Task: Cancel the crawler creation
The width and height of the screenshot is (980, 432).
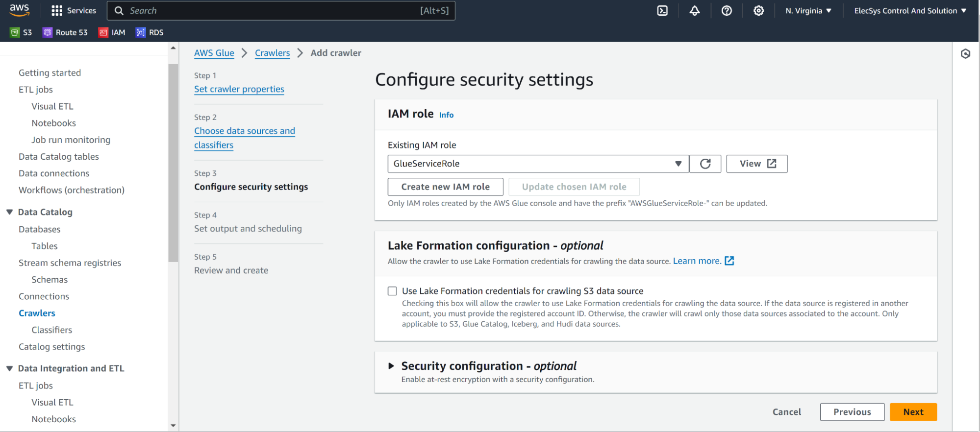Action: [x=787, y=412]
